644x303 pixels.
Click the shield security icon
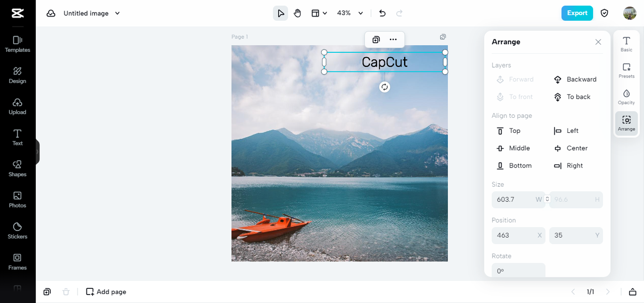pos(605,13)
